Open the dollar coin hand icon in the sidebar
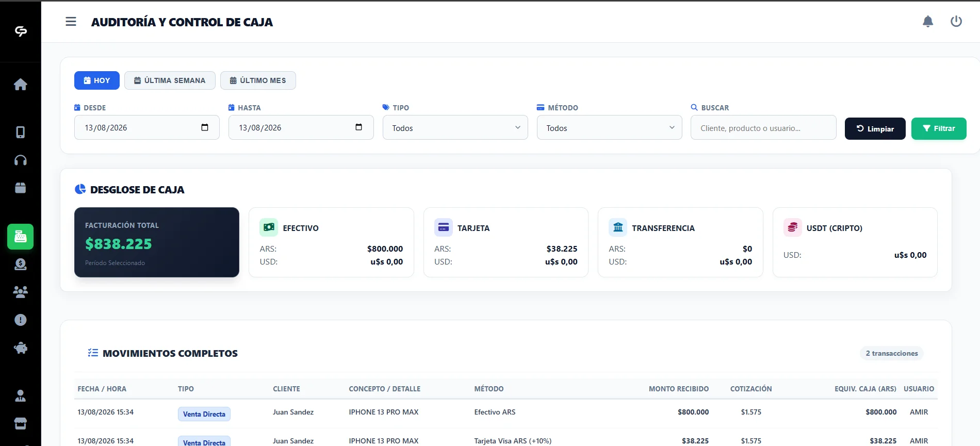This screenshot has width=980, height=446. point(21,265)
